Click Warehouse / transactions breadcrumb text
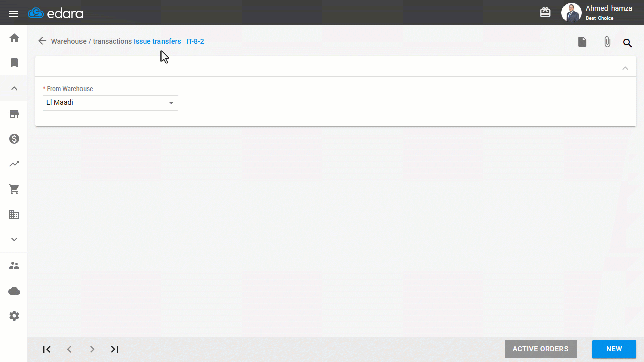Viewport: 644px width, 362px height. coord(92,41)
